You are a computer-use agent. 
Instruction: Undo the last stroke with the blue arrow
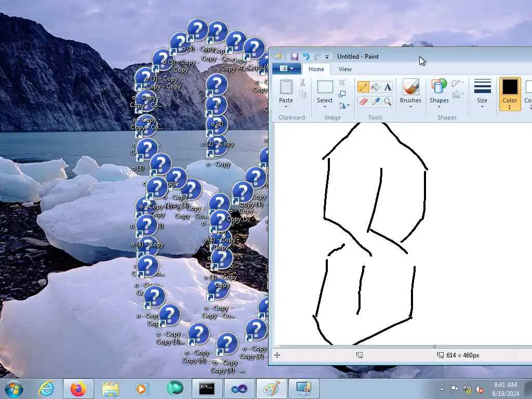coord(306,57)
